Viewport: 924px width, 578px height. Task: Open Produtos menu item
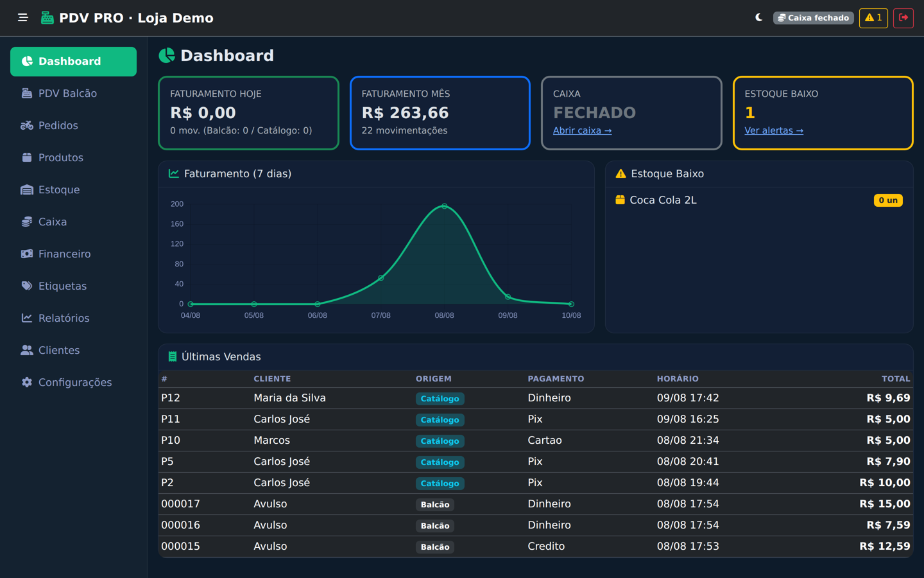point(73,158)
